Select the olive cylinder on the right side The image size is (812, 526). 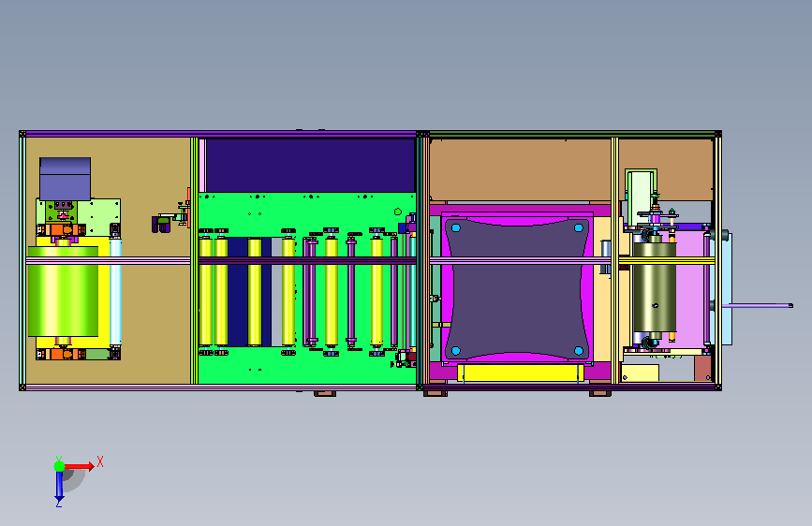coord(655,287)
